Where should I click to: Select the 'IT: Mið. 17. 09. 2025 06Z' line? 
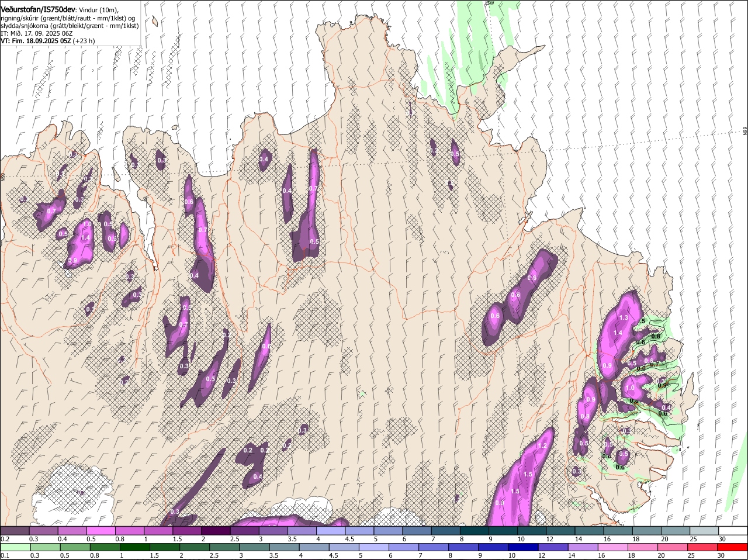click(37, 33)
